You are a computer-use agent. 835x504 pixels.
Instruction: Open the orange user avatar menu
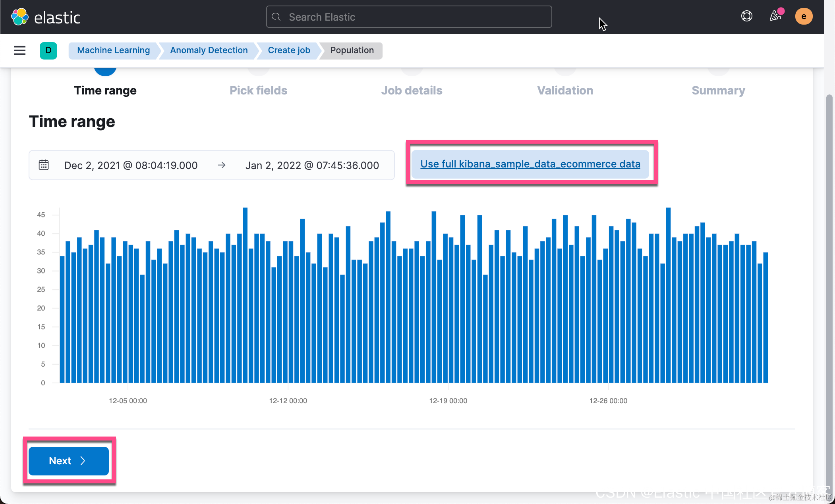(x=803, y=17)
